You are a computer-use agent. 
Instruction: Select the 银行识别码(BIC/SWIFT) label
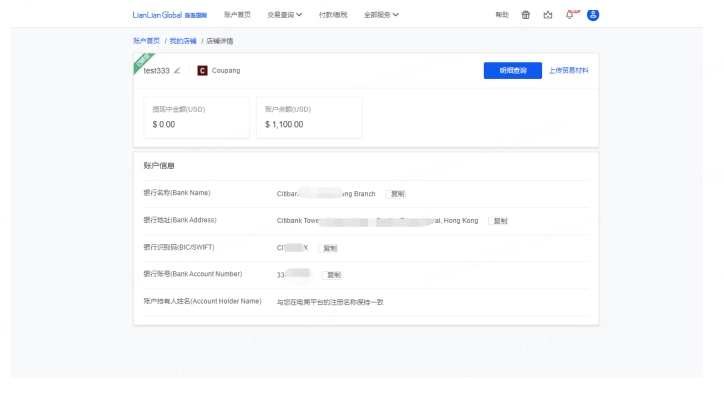coord(179,247)
